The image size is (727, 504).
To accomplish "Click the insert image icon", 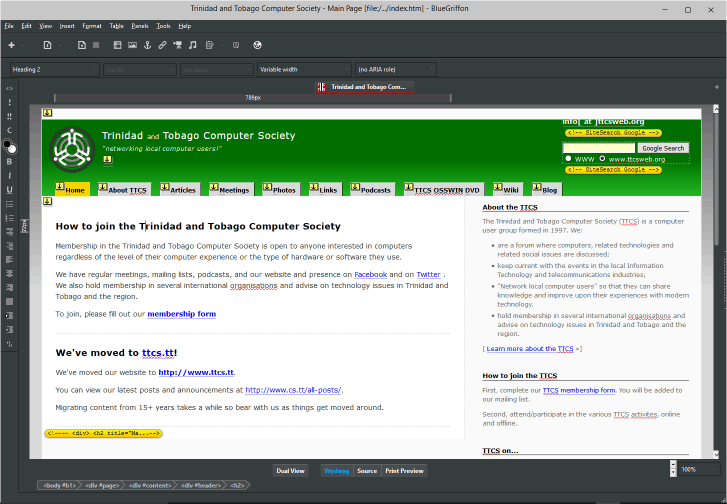I will click(x=132, y=45).
